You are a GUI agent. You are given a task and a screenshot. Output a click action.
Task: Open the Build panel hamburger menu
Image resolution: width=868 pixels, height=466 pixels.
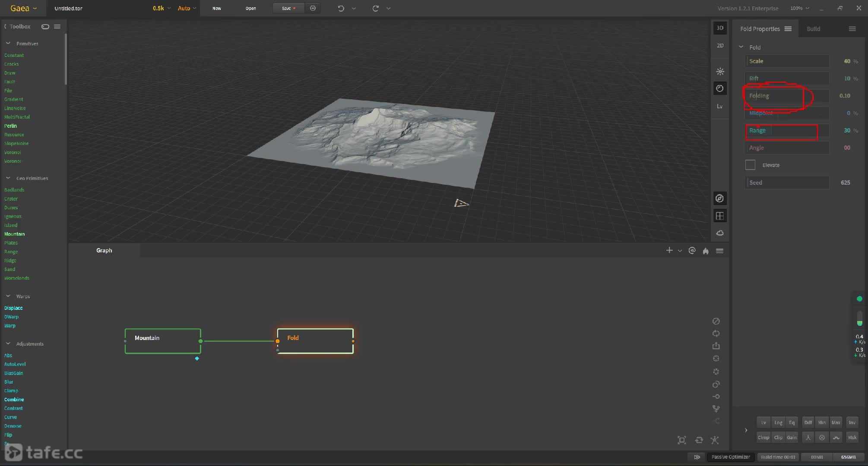click(x=852, y=29)
